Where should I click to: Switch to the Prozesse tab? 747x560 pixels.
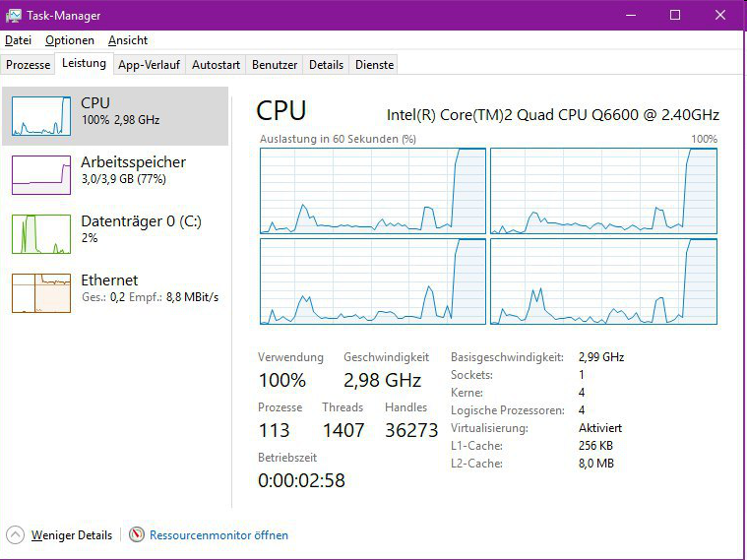pyautogui.click(x=28, y=65)
